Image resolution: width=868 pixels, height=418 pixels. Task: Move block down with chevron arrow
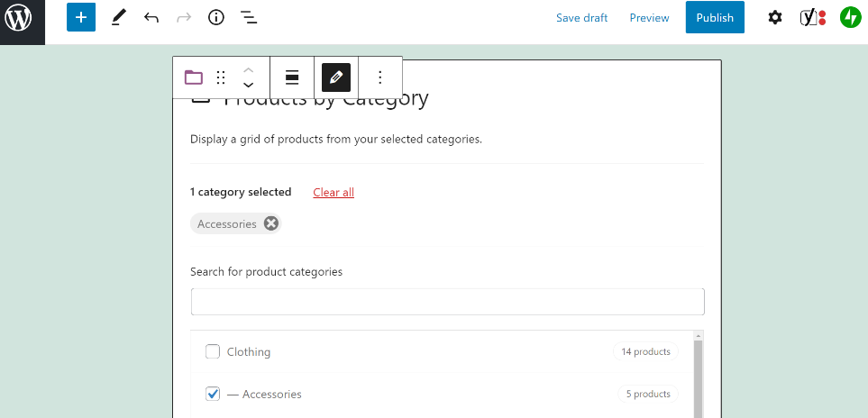249,86
